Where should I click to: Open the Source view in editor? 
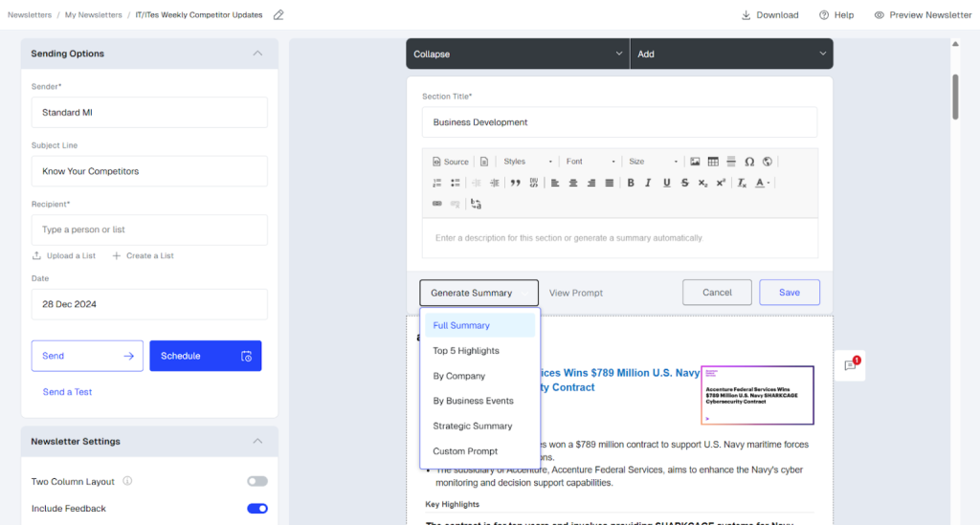(x=450, y=162)
